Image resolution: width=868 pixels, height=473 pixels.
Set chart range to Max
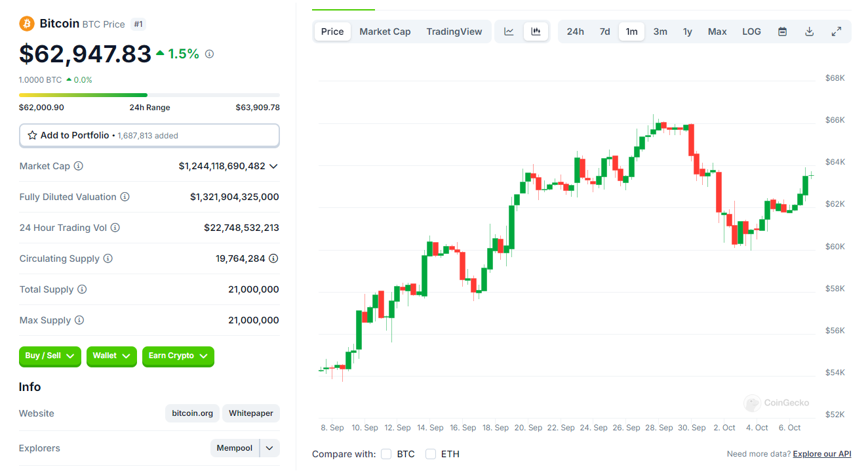click(717, 31)
